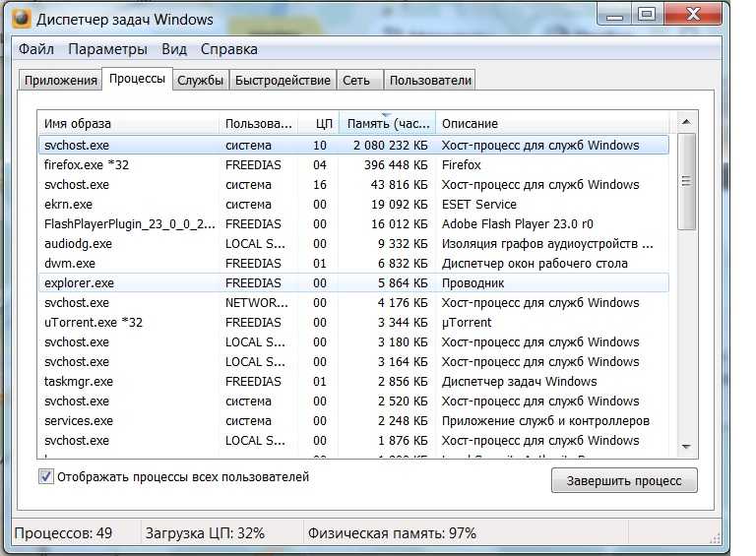Select the taskmgr.exe process
The width and height of the screenshot is (756, 556).
click(x=353, y=382)
